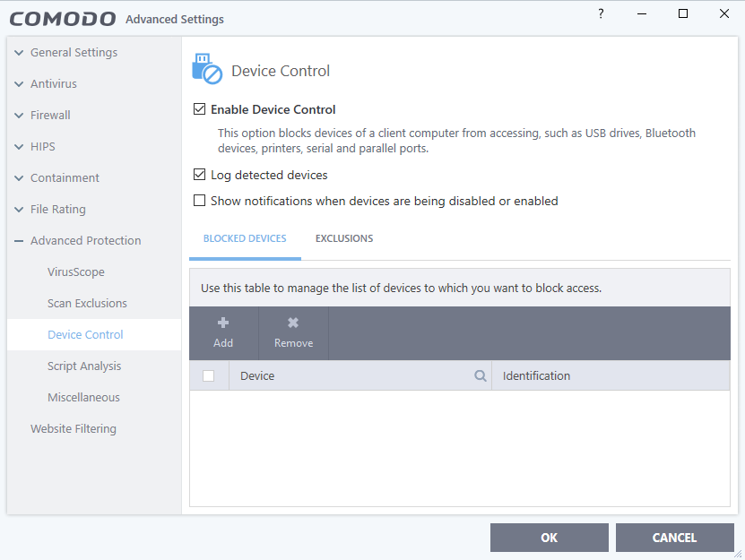The image size is (745, 560).
Task: Click the Remove cross icon
Action: pyautogui.click(x=293, y=323)
